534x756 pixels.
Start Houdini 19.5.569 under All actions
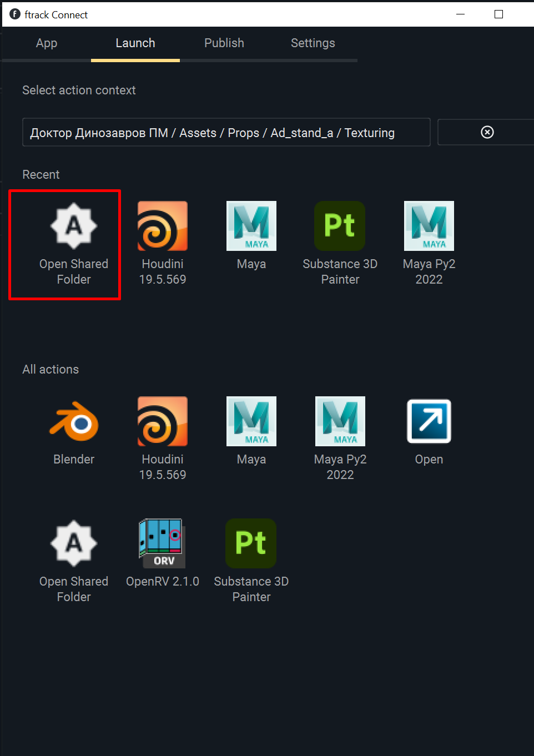click(163, 440)
